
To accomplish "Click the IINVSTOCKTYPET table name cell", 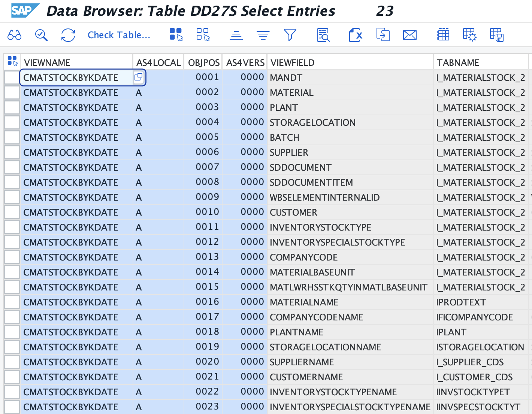I will (481, 392).
